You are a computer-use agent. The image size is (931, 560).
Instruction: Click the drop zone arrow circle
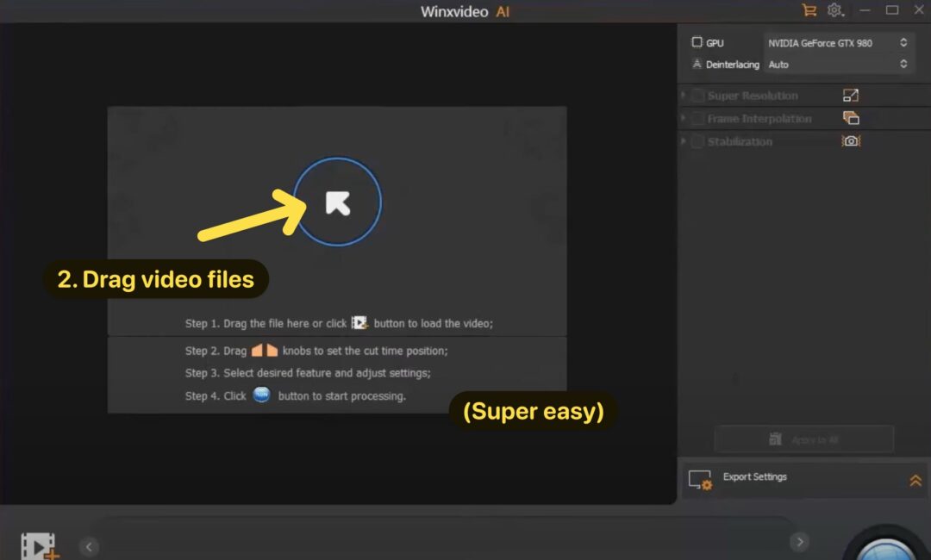[337, 202]
